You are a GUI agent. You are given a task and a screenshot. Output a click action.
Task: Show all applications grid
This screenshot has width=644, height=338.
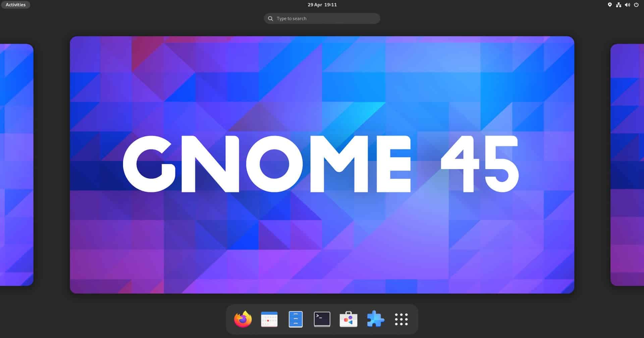click(x=401, y=319)
